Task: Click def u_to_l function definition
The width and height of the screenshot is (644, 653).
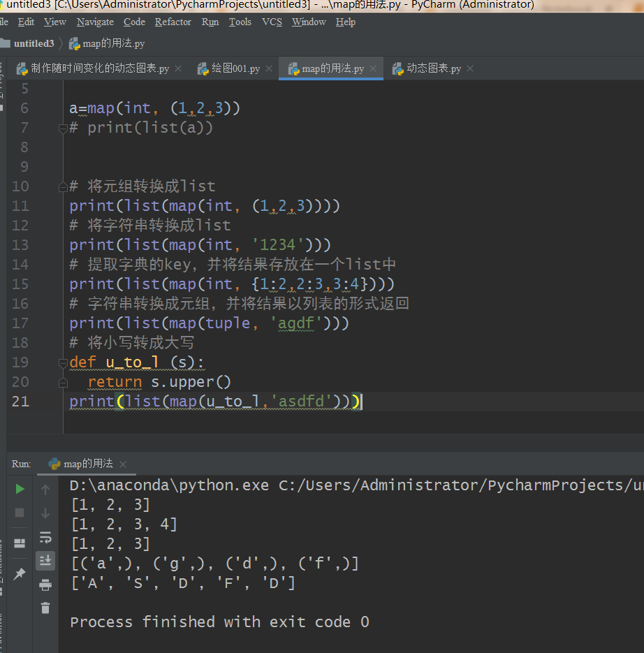Action: [137, 362]
